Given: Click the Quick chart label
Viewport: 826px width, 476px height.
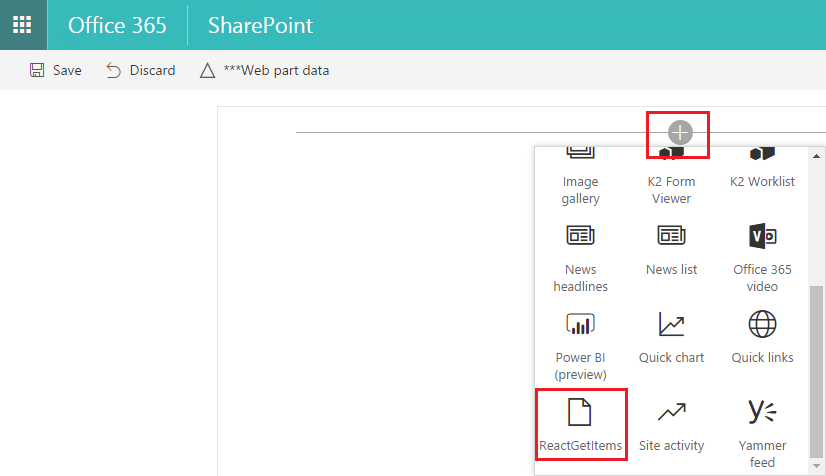Looking at the screenshot, I should pyautogui.click(x=671, y=358).
